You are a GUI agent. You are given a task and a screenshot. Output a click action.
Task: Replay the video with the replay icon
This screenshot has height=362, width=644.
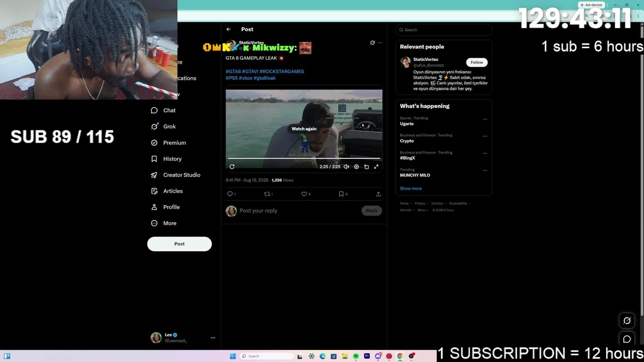(x=232, y=167)
